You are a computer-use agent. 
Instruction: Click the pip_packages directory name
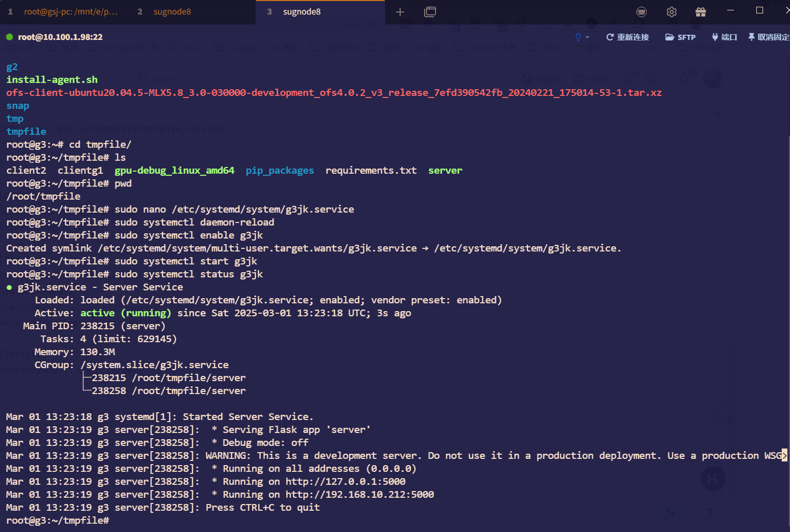tap(279, 170)
